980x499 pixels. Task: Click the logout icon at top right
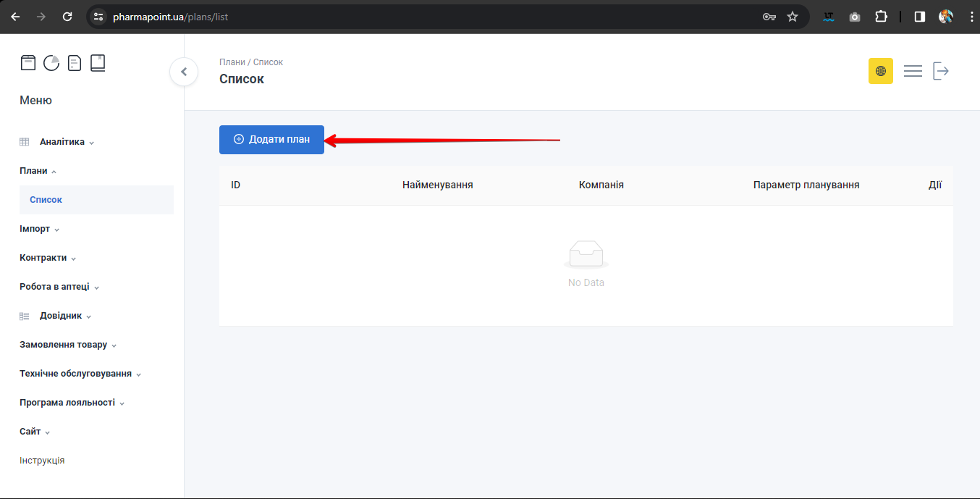coord(940,71)
